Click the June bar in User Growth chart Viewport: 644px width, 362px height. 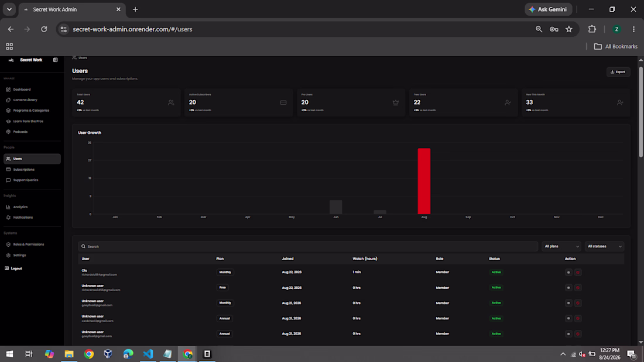(x=335, y=207)
